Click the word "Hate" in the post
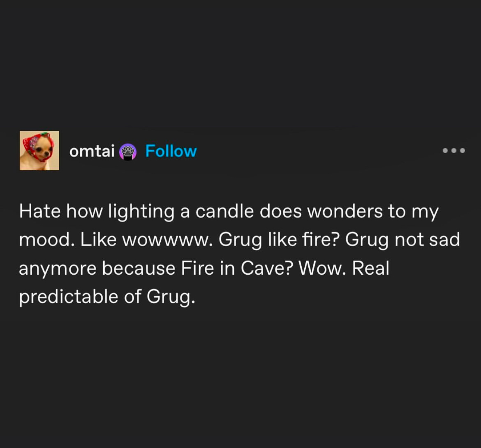481x448 pixels. 40,211
